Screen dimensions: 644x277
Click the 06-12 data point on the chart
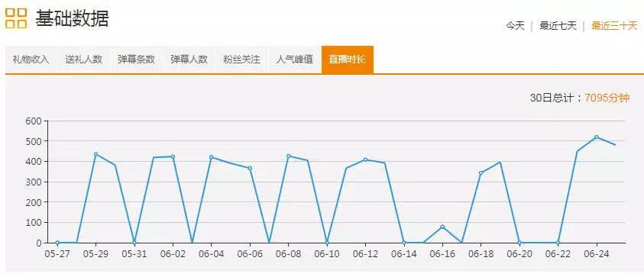point(365,159)
